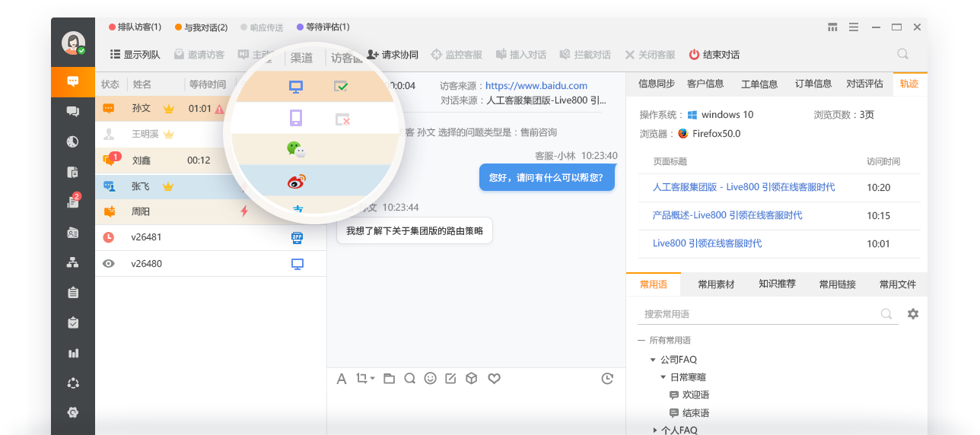The image size is (980, 435).
Task: Click the 结束对话 button
Action: click(714, 55)
